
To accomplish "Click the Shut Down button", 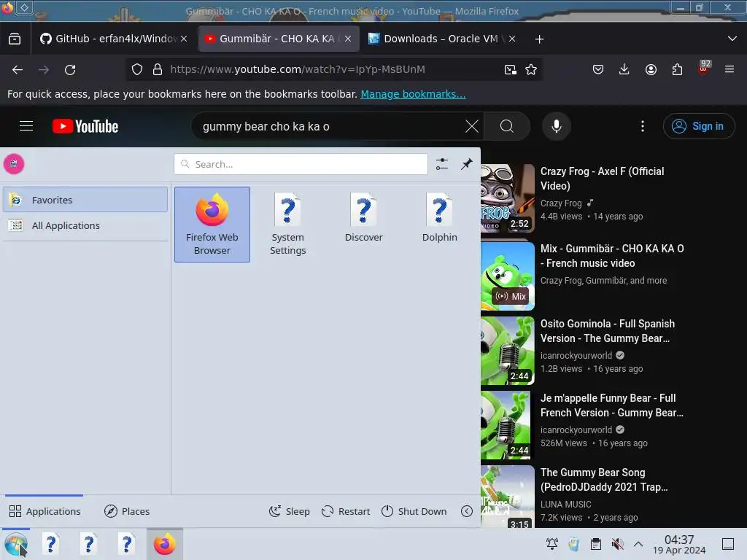I will (414, 511).
